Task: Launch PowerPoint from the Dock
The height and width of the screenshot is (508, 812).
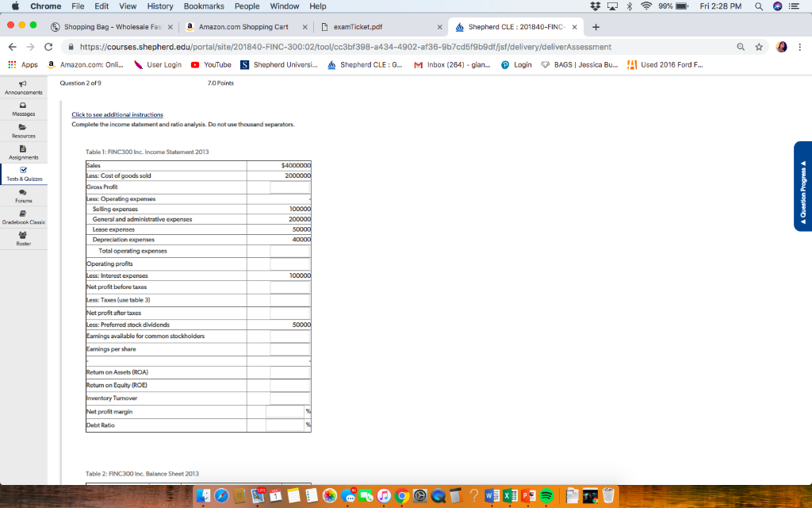Action: (x=528, y=495)
